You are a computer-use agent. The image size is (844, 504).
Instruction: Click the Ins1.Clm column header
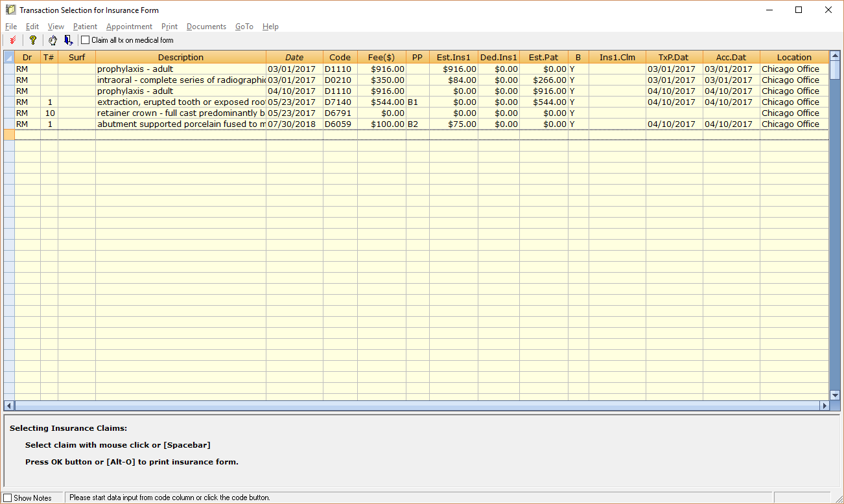pyautogui.click(x=617, y=57)
